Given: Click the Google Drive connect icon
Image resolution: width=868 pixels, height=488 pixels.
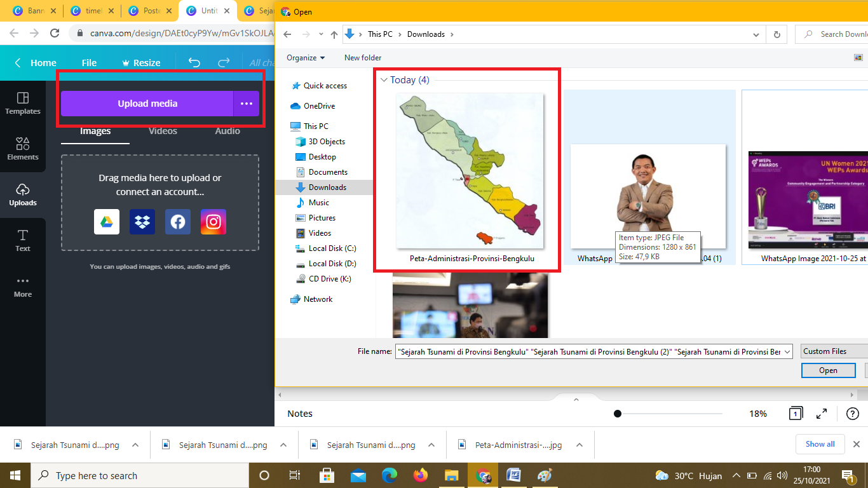Looking at the screenshot, I should click(107, 222).
